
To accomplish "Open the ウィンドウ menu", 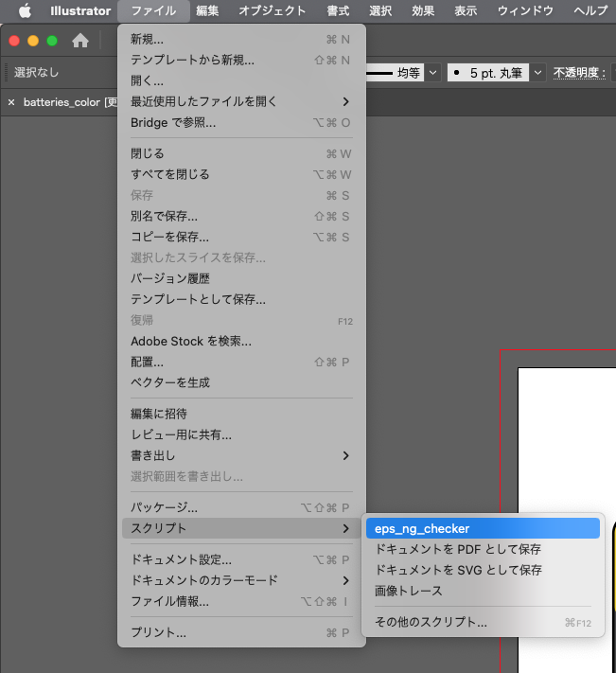I will coord(525,10).
